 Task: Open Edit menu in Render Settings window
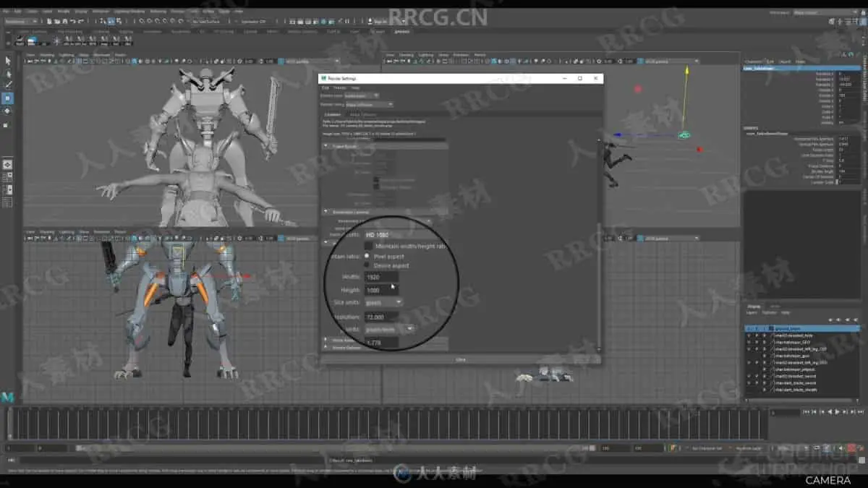pos(325,87)
